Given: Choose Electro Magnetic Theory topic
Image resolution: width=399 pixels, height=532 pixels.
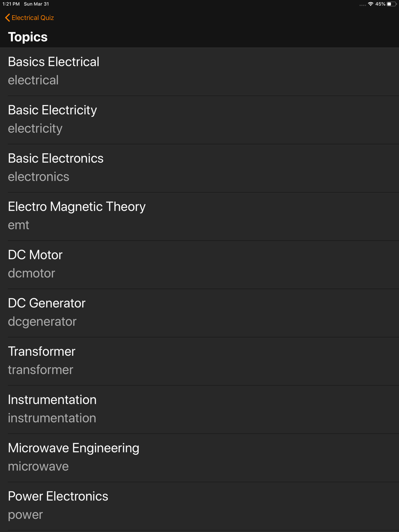Looking at the screenshot, I should click(x=199, y=217).
